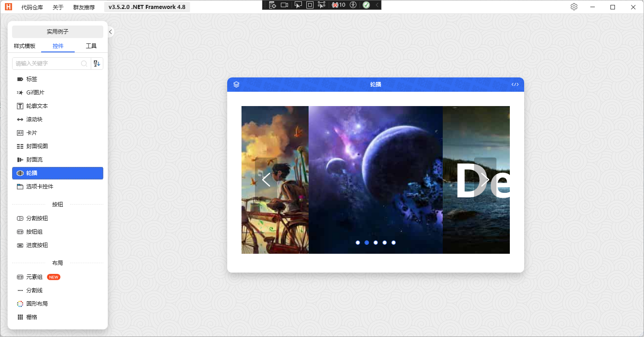Image resolution: width=644 pixels, height=337 pixels.
Task: Open the settings gear in title bar
Action: (x=574, y=7)
